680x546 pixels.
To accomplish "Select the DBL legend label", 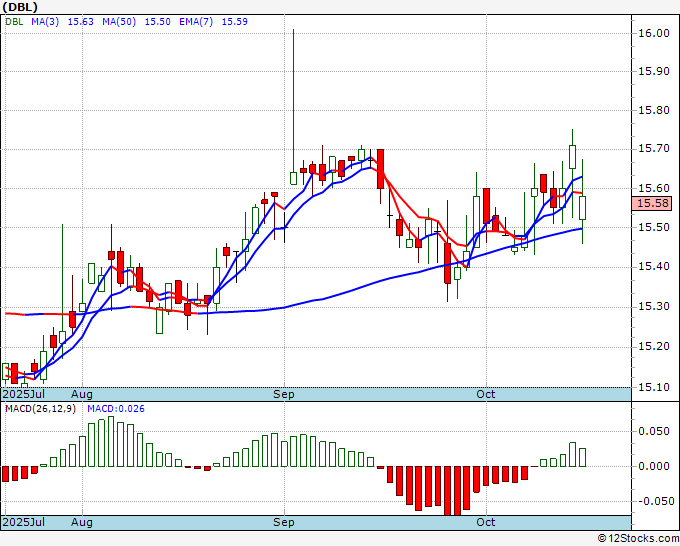I will (x=14, y=22).
